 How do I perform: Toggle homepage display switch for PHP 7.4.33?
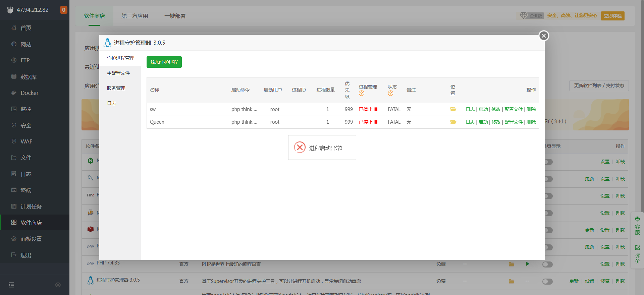(547, 264)
